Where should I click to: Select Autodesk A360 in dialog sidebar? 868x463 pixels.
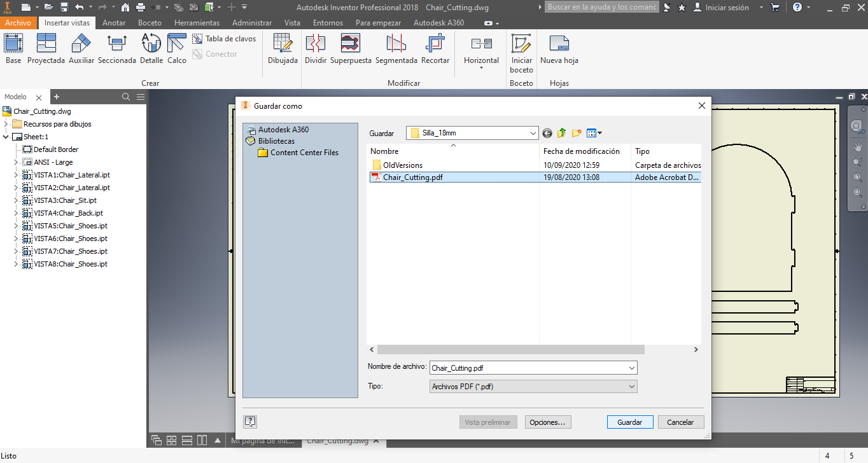coord(277,130)
